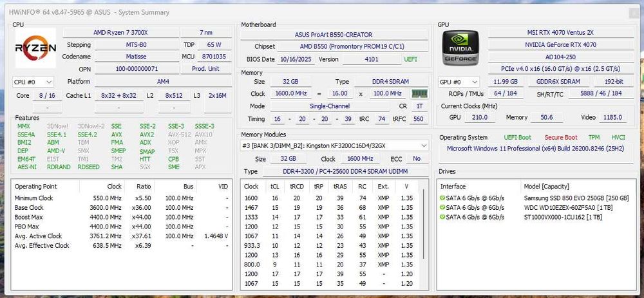Screen dimensions: 644x298
Task: Click the UEFI Boot indicator
Action: [x=518, y=138]
